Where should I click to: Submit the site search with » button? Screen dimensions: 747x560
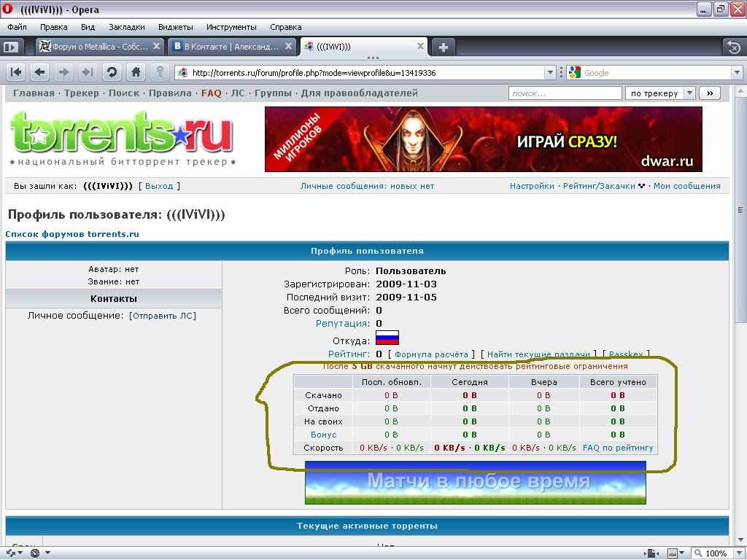pos(709,93)
